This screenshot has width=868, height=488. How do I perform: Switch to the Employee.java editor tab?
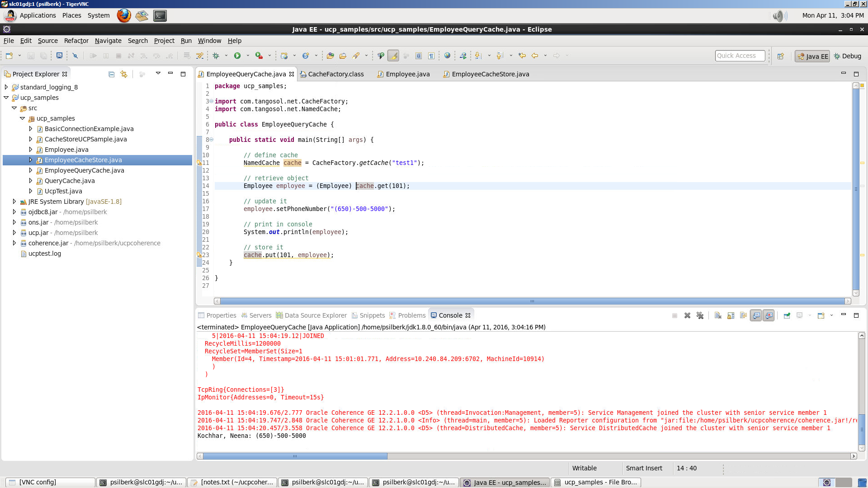click(x=407, y=74)
